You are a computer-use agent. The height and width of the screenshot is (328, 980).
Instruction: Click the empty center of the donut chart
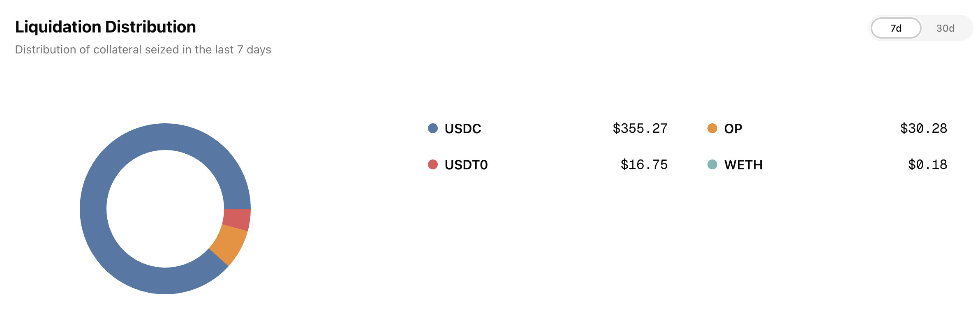(165, 209)
